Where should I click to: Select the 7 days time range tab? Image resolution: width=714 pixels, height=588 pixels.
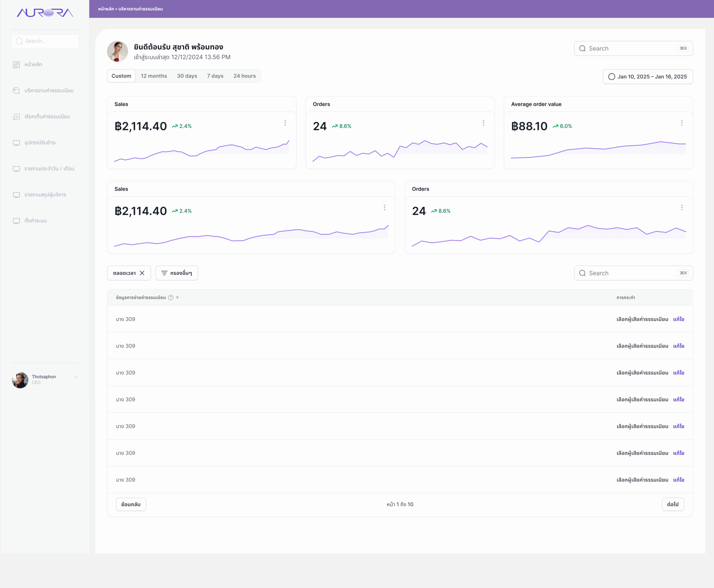(215, 76)
